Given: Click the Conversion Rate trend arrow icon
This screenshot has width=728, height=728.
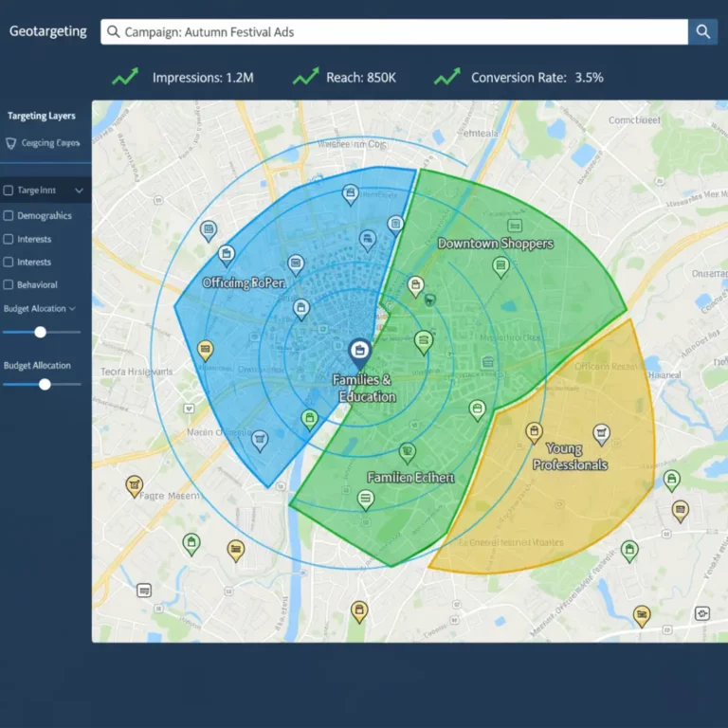Looking at the screenshot, I should [447, 77].
